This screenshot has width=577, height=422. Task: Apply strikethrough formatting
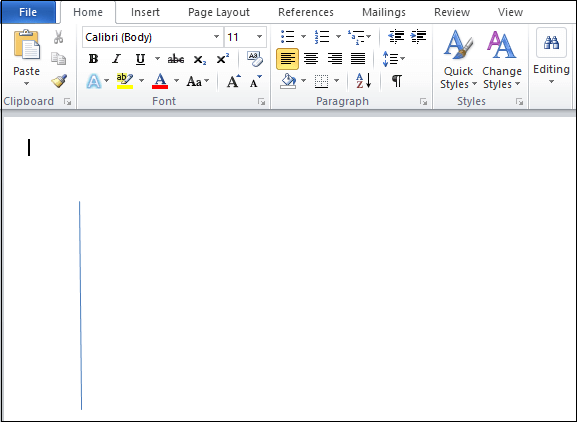click(176, 59)
